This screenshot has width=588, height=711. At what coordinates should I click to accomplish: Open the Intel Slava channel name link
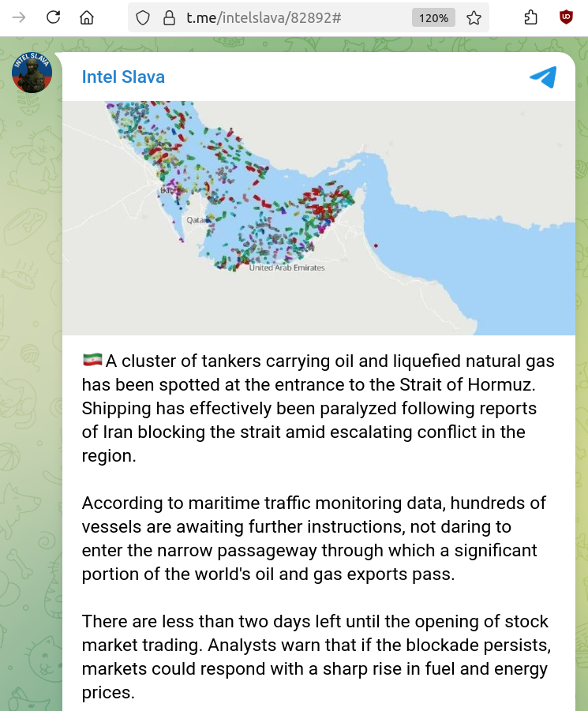123,77
